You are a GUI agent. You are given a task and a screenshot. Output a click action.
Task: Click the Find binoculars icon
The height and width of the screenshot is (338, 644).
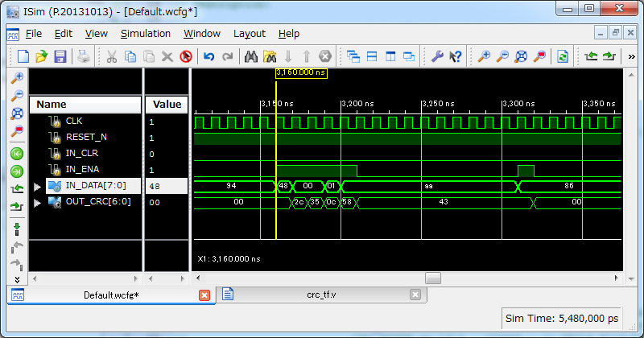(x=251, y=56)
